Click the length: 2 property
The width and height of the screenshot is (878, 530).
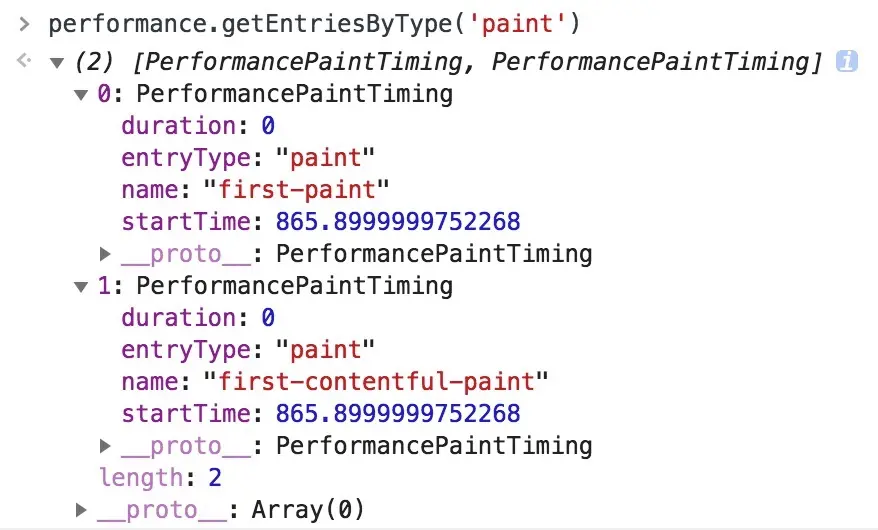pos(161,478)
